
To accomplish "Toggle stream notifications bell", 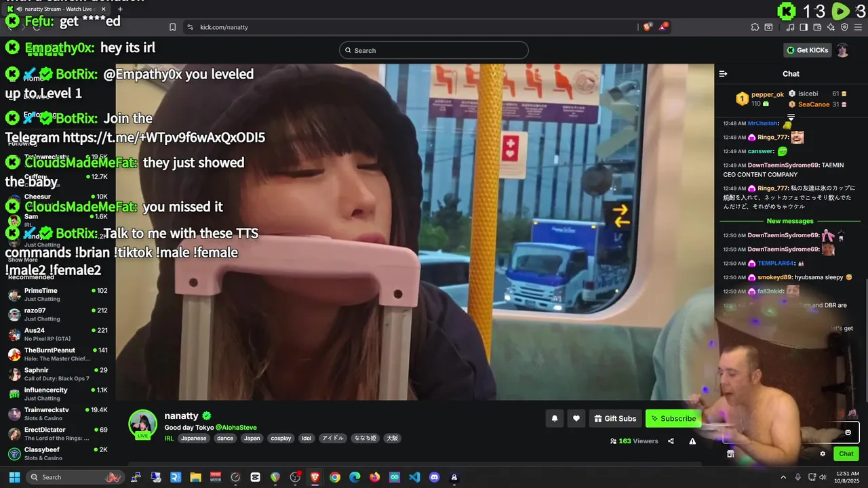I will (x=555, y=419).
